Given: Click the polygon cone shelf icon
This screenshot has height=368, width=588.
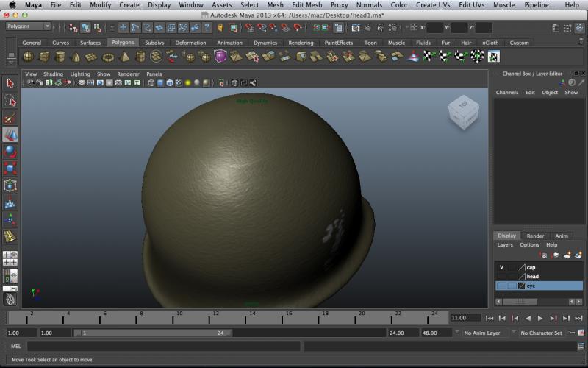Looking at the screenshot, I should [76, 57].
